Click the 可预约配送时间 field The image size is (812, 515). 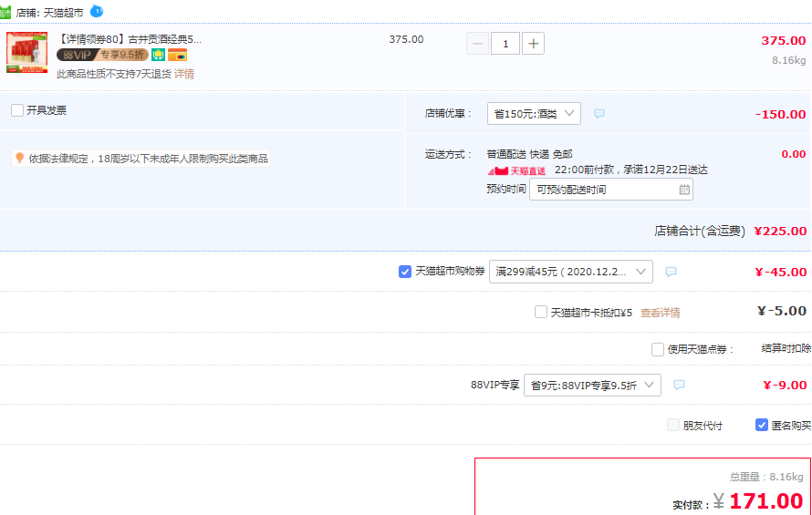click(611, 190)
